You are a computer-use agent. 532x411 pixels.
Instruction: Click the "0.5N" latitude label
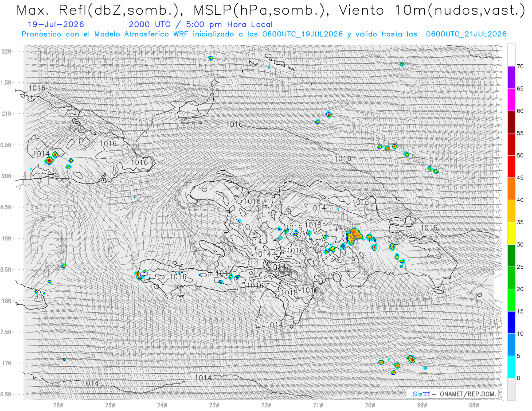[6, 145]
